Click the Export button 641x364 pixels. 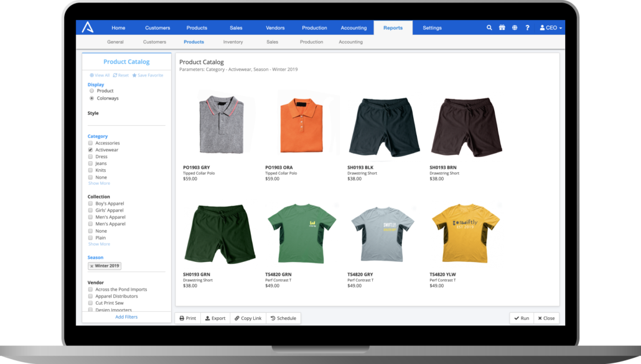coord(215,318)
